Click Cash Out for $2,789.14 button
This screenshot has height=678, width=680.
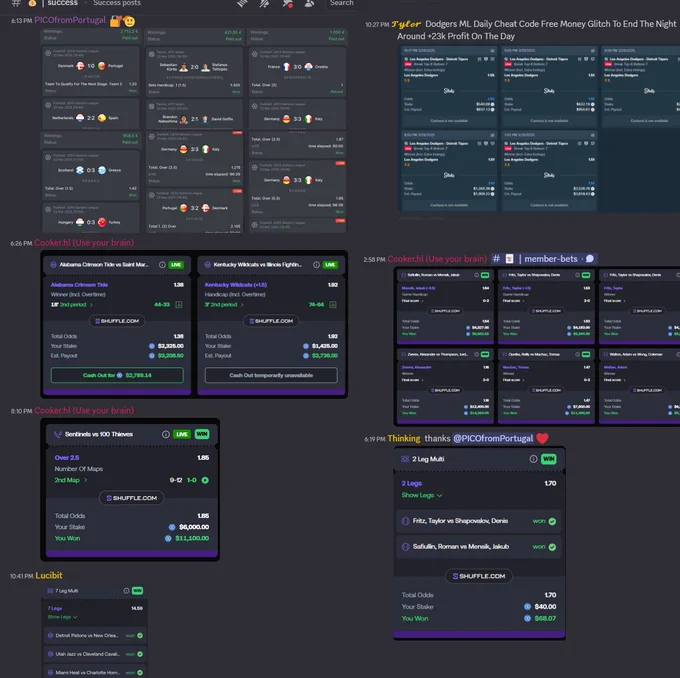pyautogui.click(x=117, y=375)
